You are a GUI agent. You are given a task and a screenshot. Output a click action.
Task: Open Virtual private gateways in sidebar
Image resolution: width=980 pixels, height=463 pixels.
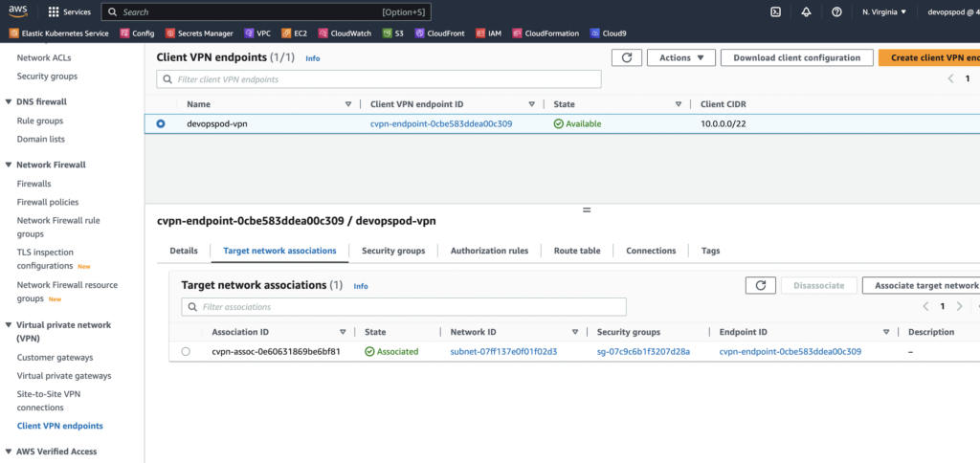pyautogui.click(x=64, y=376)
